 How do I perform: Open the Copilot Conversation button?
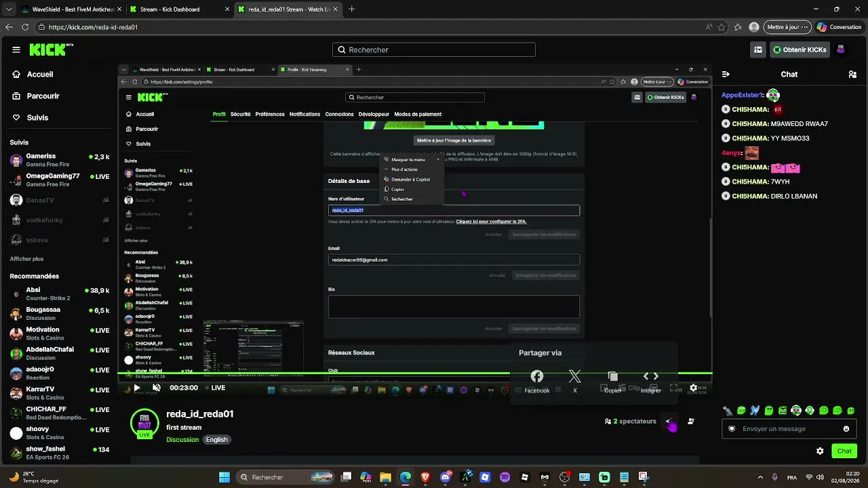[839, 27]
